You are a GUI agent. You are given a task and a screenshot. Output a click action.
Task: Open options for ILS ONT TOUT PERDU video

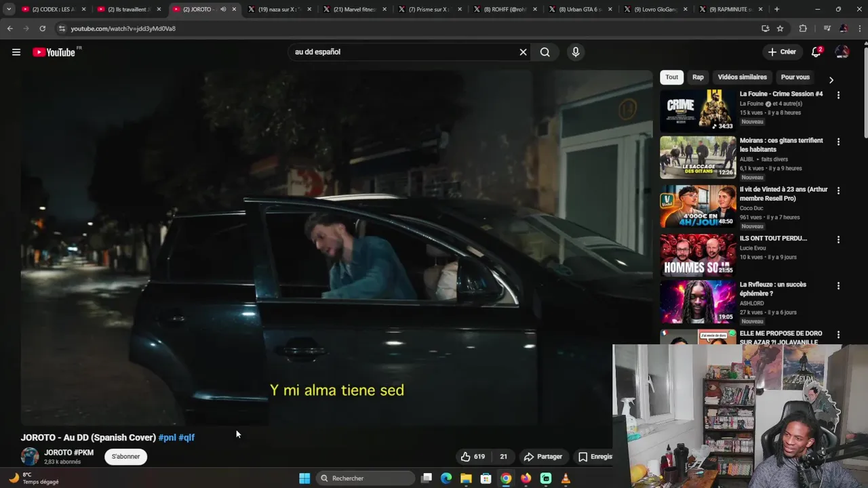click(838, 240)
